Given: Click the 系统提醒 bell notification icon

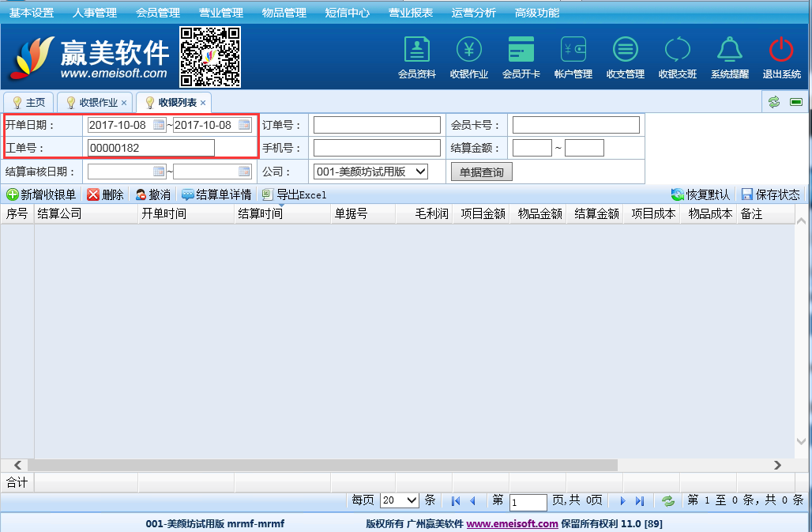Looking at the screenshot, I should [729, 51].
